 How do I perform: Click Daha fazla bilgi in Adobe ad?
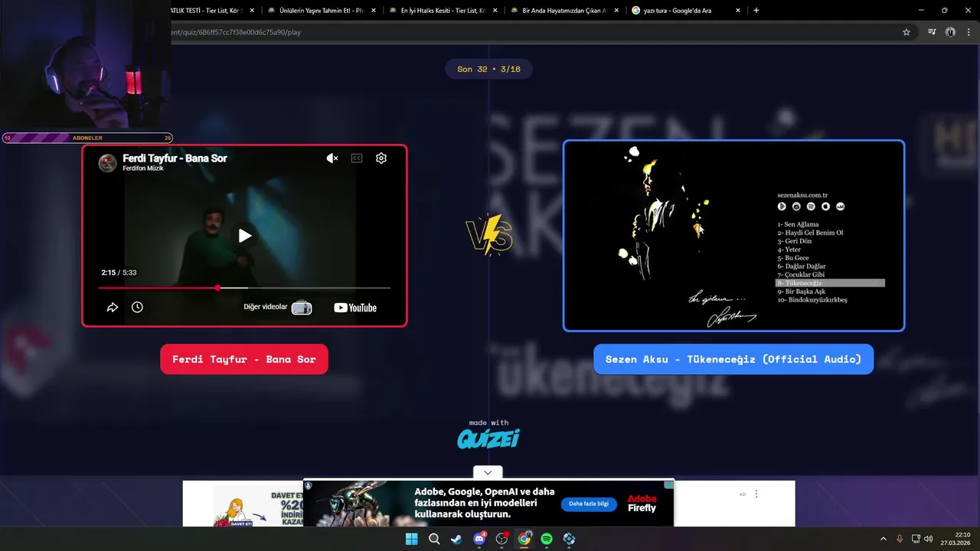click(x=589, y=504)
